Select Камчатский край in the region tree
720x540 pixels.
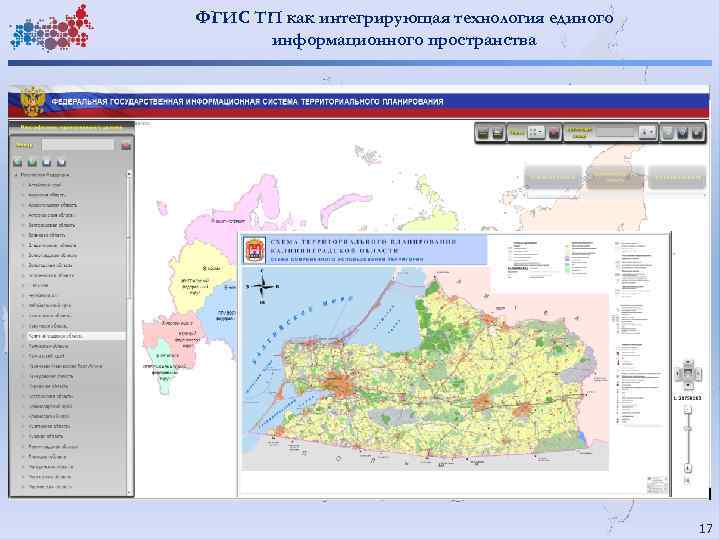pos(46,356)
